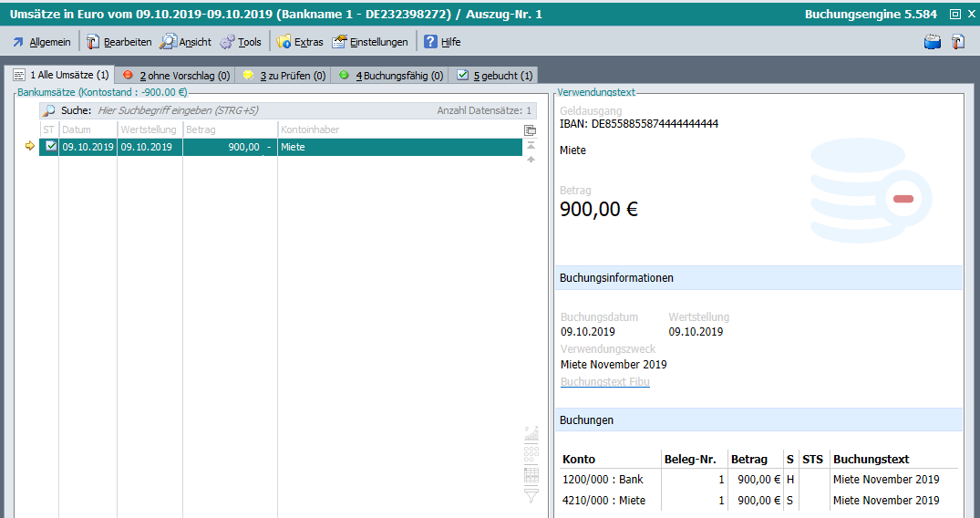Screen dimensions: 980x518
Task: Click the chart icon beside the transactions grid
Action: 531,432
